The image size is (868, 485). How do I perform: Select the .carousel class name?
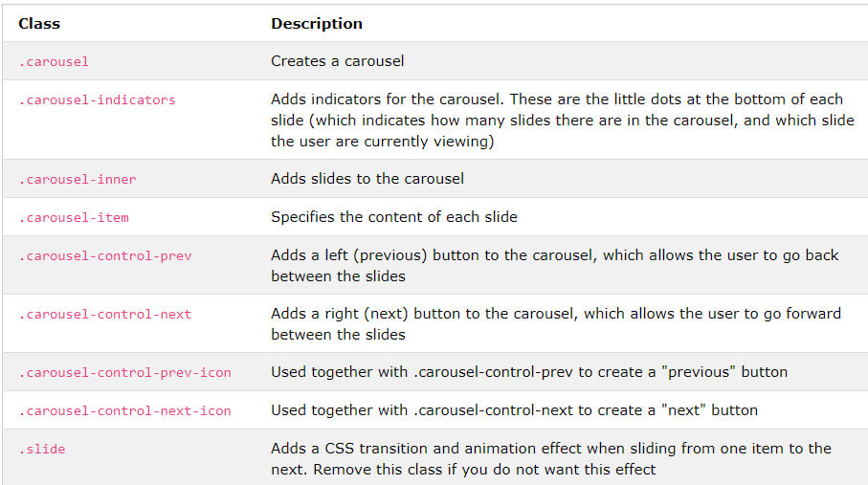[x=54, y=61]
